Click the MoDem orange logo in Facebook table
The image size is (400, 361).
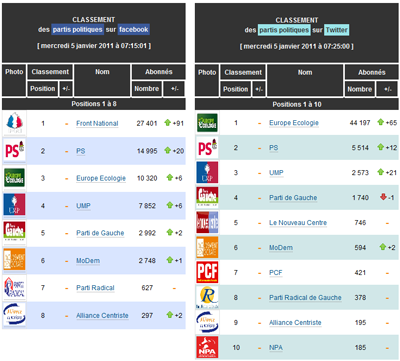coord(14,260)
